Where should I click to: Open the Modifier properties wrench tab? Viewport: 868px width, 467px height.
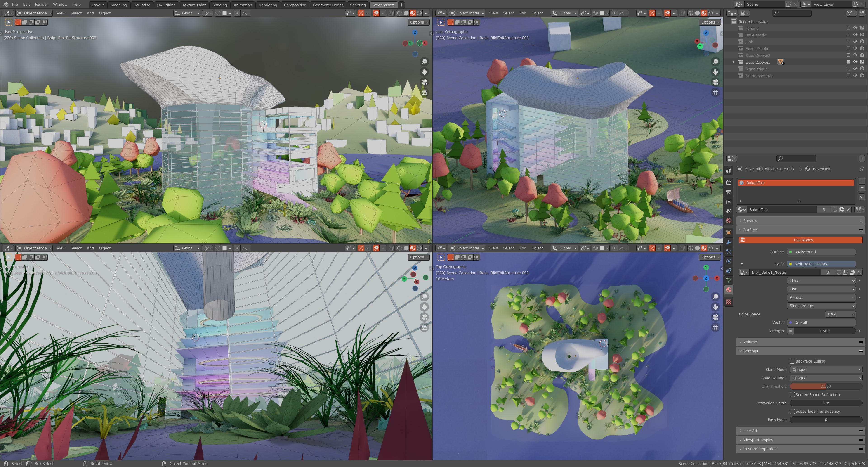[729, 242]
